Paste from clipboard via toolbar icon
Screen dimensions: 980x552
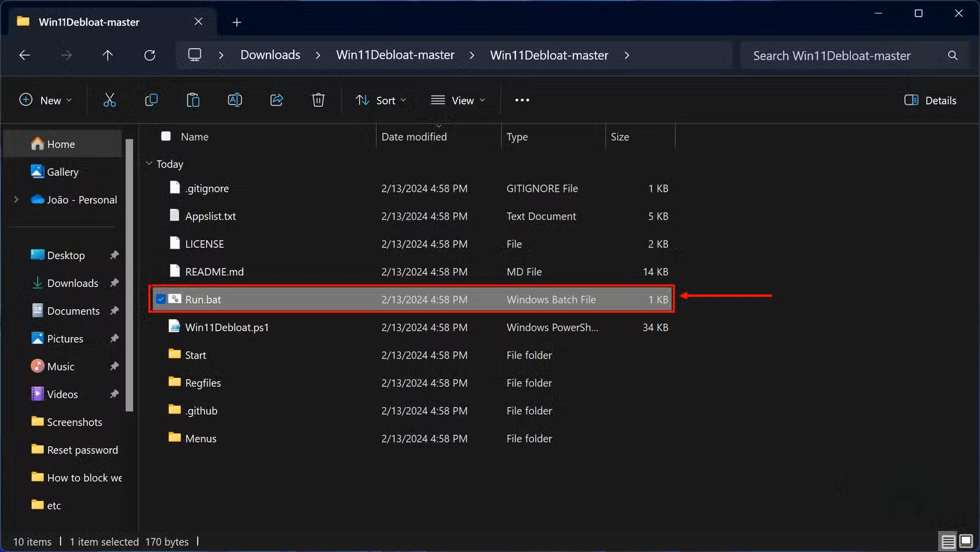tap(192, 100)
